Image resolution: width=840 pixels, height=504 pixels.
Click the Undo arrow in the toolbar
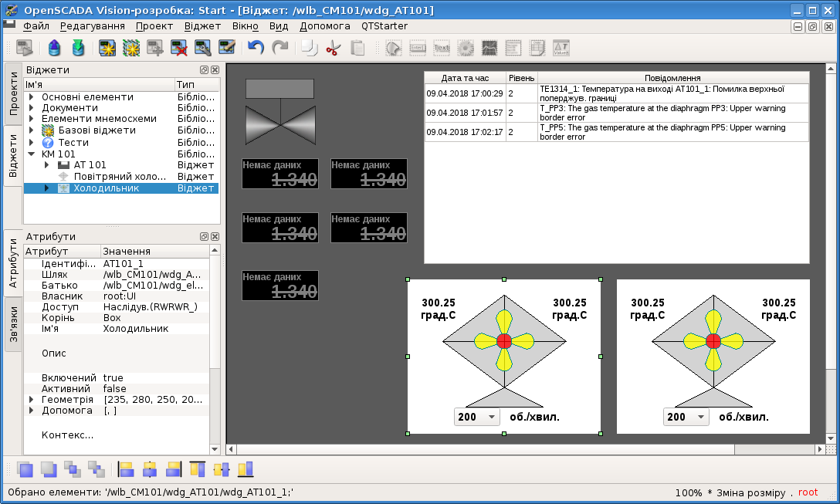pyautogui.click(x=256, y=48)
